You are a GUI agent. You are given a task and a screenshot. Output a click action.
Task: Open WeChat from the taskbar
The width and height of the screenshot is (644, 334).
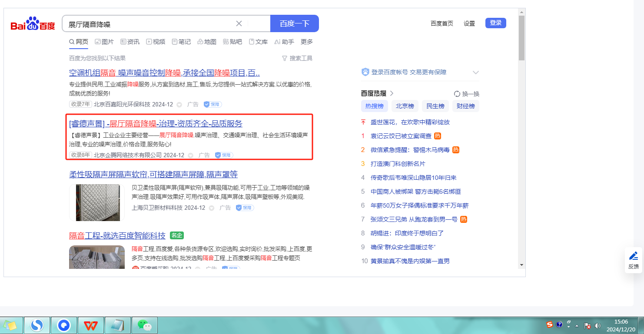click(144, 325)
